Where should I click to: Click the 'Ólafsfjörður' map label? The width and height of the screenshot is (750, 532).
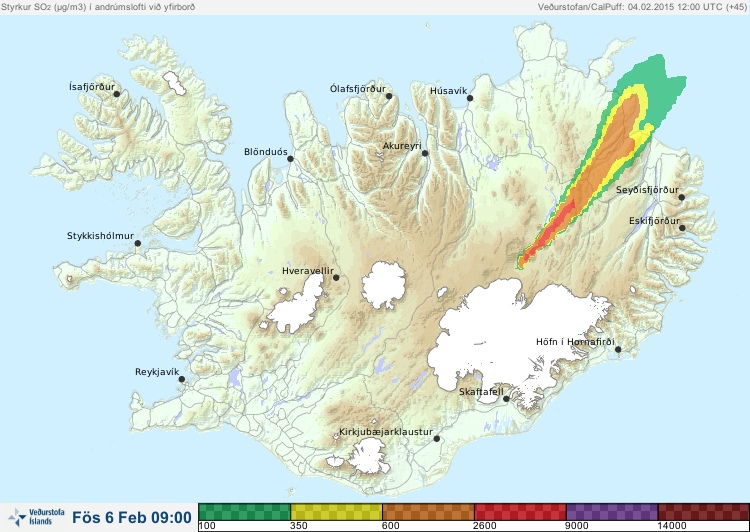358,89
